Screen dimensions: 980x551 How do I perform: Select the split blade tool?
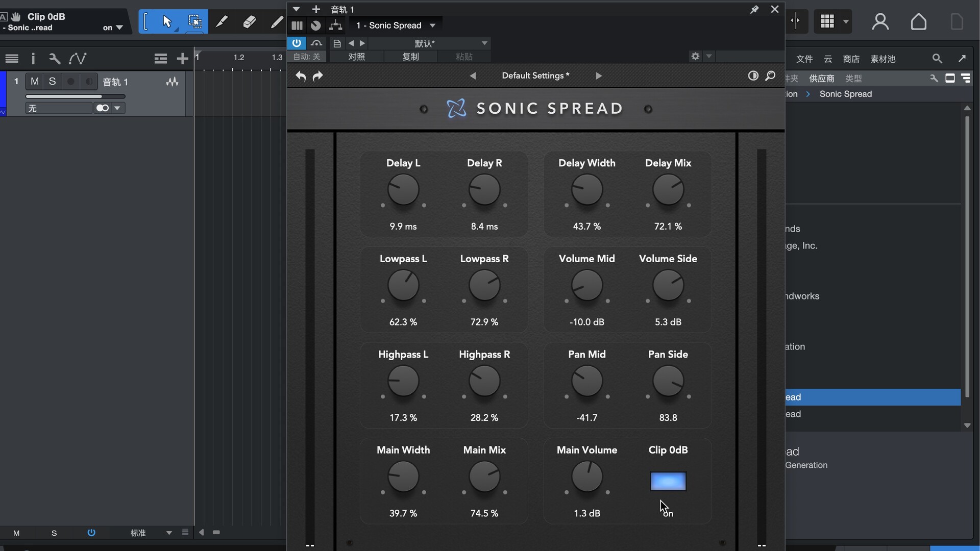pyautogui.click(x=222, y=21)
